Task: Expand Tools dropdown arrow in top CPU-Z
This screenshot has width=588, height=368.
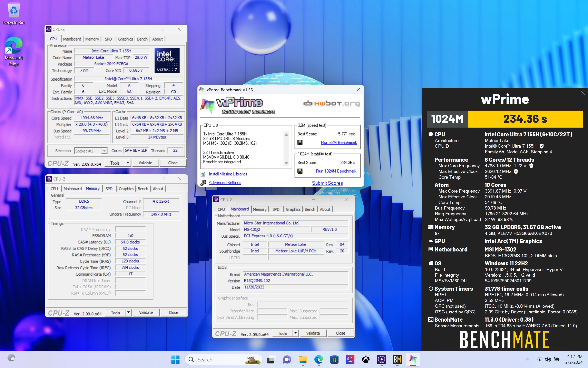Action: tap(128, 163)
